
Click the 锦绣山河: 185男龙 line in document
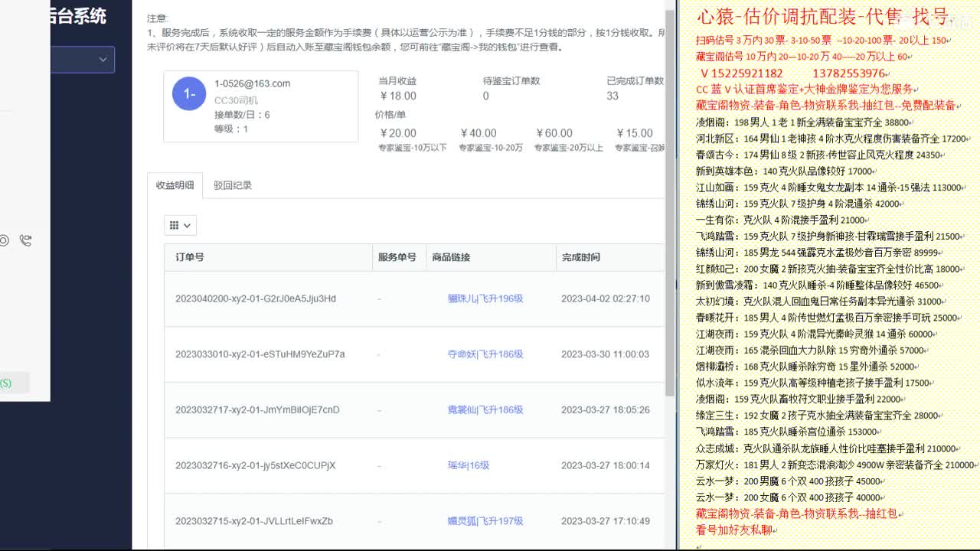pyautogui.click(x=819, y=253)
